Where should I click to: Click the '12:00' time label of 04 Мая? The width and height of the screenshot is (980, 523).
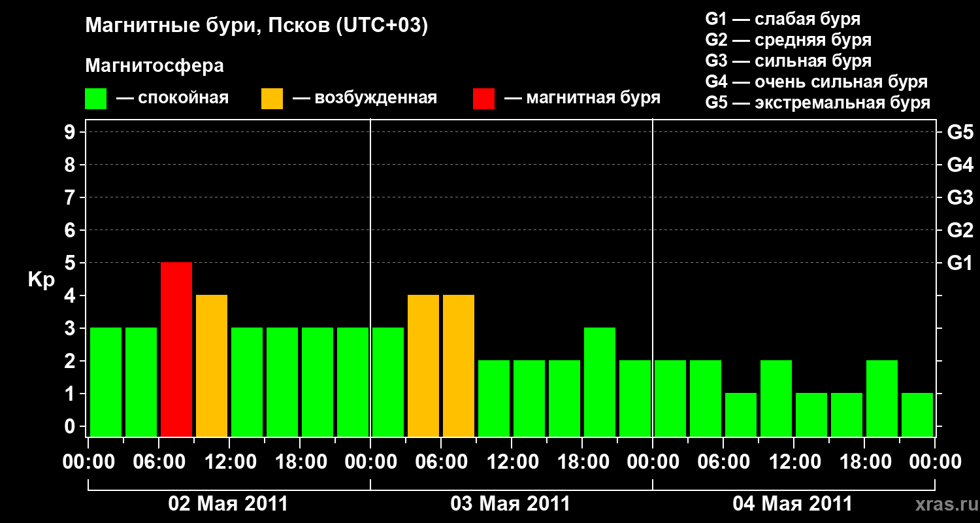(x=794, y=462)
